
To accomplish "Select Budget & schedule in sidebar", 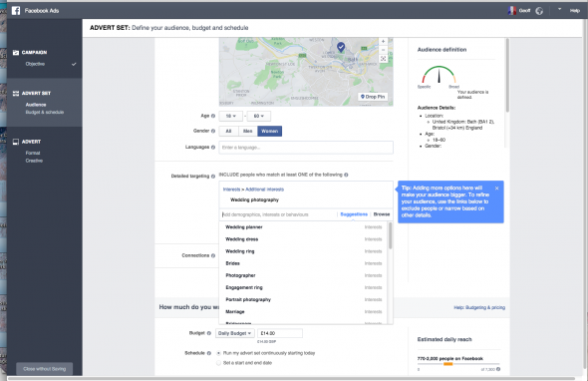I will [45, 113].
